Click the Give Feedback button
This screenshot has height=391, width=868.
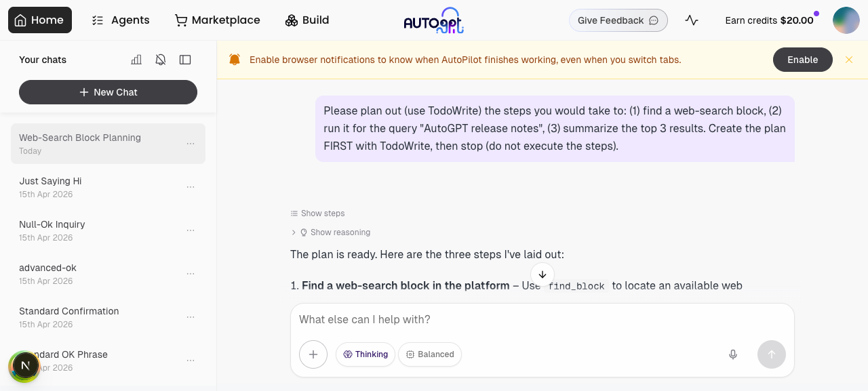pyautogui.click(x=618, y=20)
